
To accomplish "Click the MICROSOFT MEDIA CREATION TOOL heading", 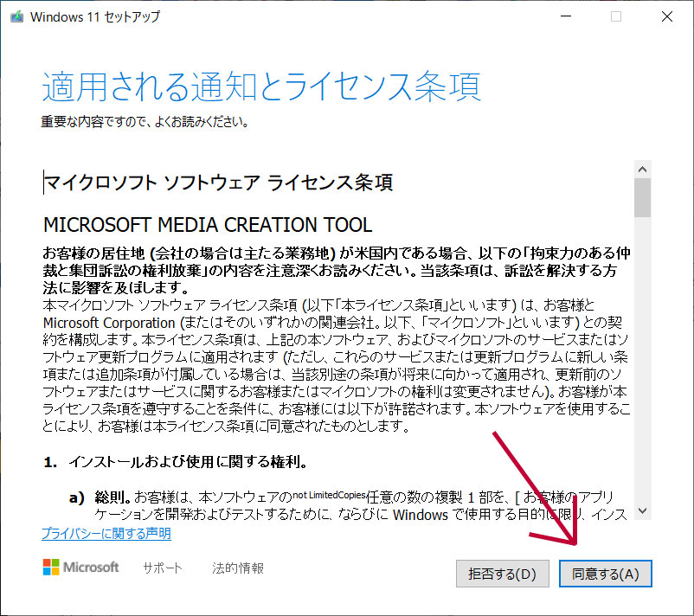I will 208,225.
